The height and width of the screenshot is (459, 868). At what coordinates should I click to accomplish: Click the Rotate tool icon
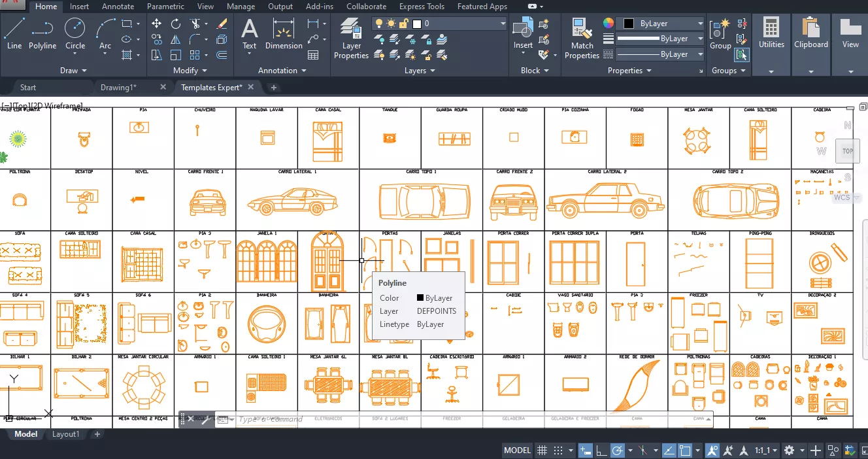tap(176, 24)
